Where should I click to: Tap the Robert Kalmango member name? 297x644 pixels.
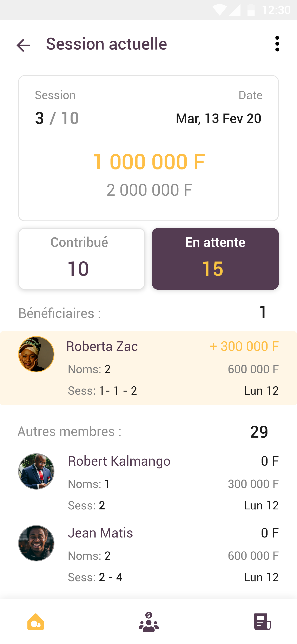coord(119,461)
